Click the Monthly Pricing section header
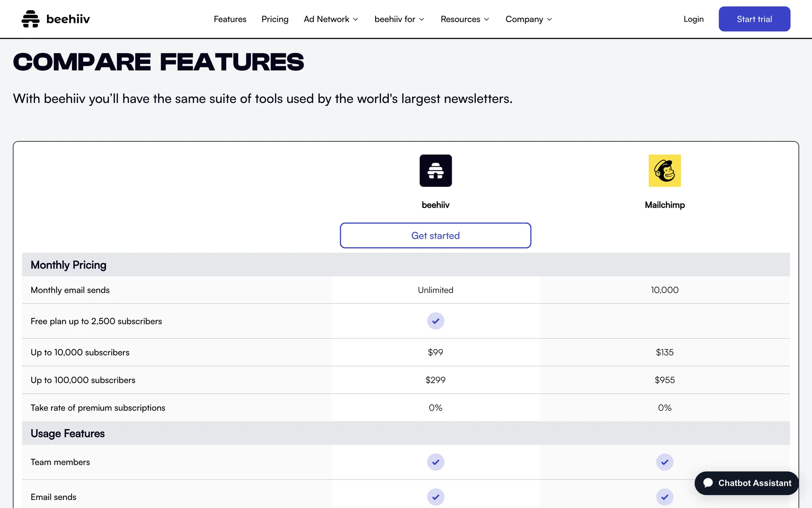 (x=69, y=265)
